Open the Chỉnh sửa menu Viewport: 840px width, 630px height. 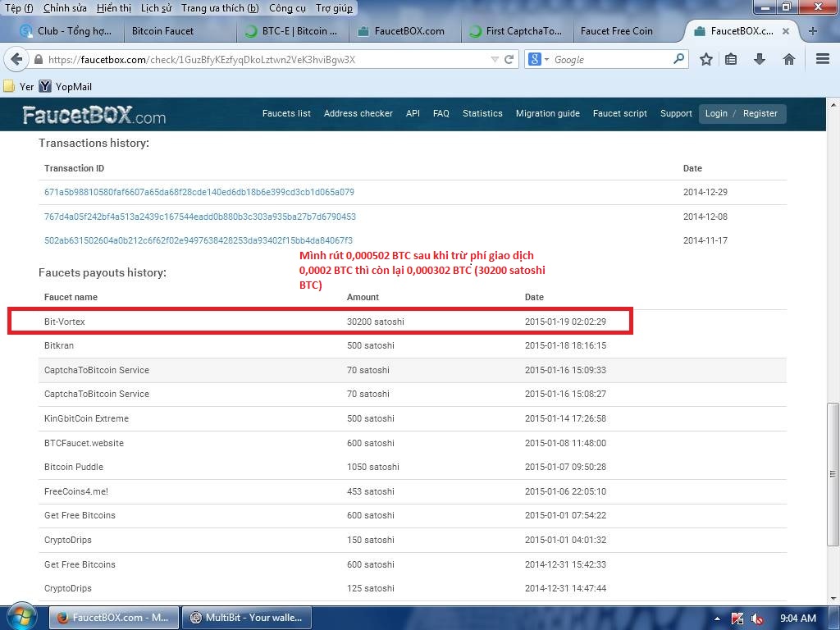tap(65, 8)
